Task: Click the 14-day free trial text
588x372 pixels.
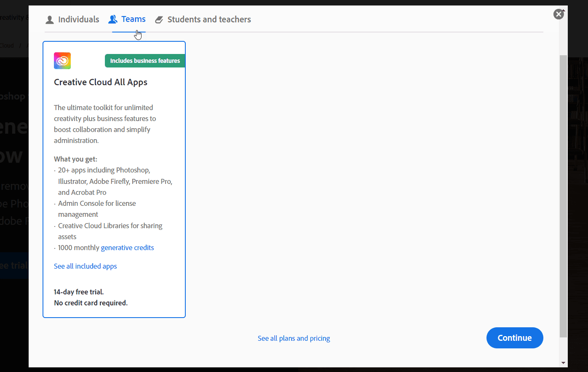Action: click(x=79, y=292)
